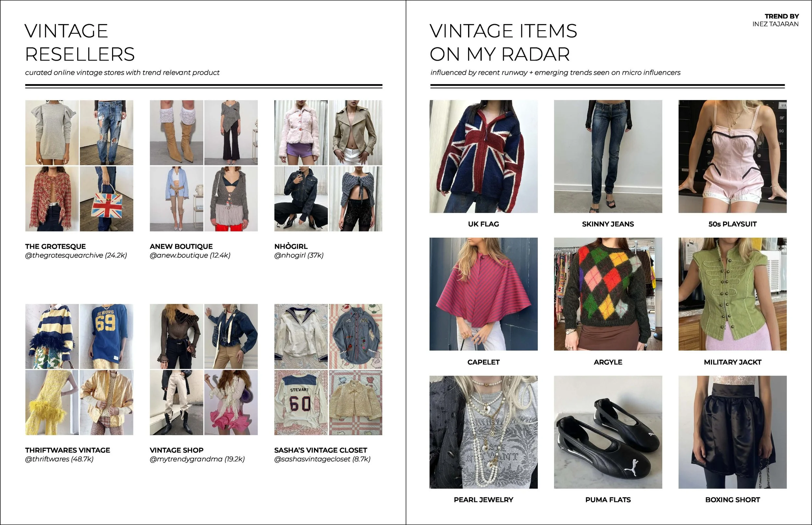Open the Skinny Jeans image

pos(608,156)
